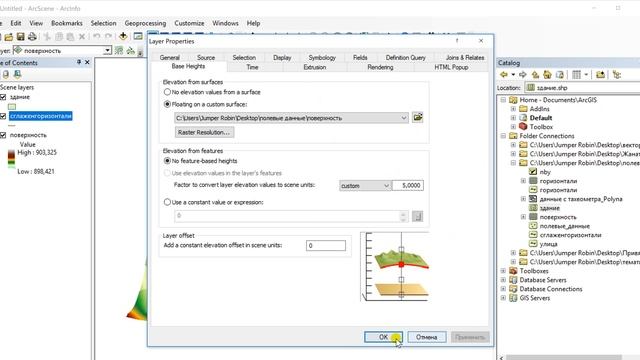Connect to folder in Catalog toolbar
Viewport: 640px width, 360px height.
coord(600,74)
